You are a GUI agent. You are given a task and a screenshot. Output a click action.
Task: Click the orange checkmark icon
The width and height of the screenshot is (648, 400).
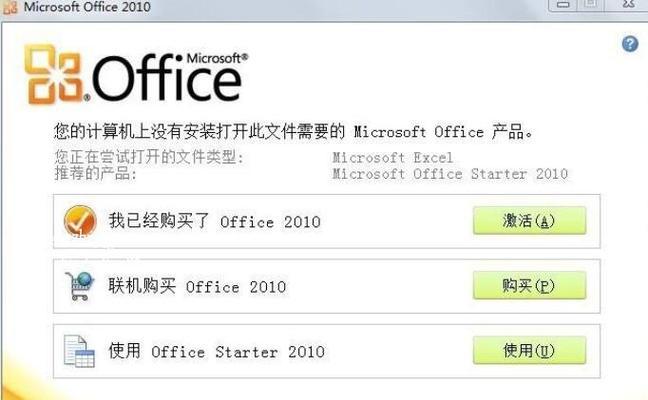click(x=80, y=221)
